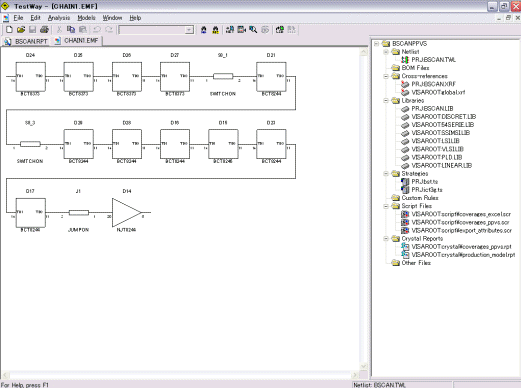
Task: Select VISAROOT VLSI.LIB library
Action: (437, 149)
